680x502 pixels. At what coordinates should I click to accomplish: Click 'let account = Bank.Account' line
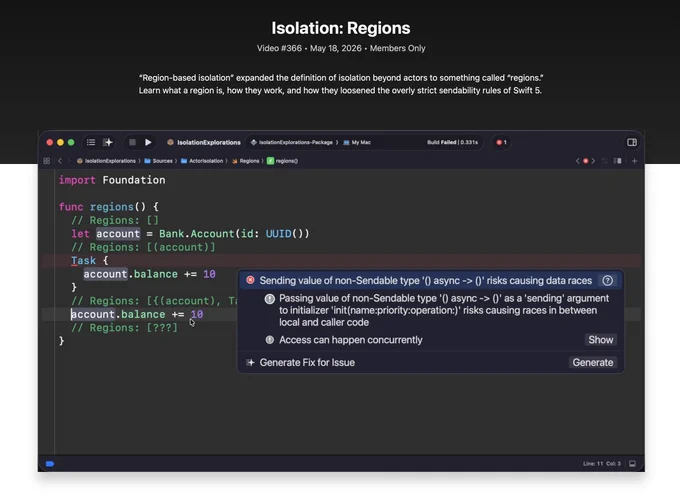[190, 234]
